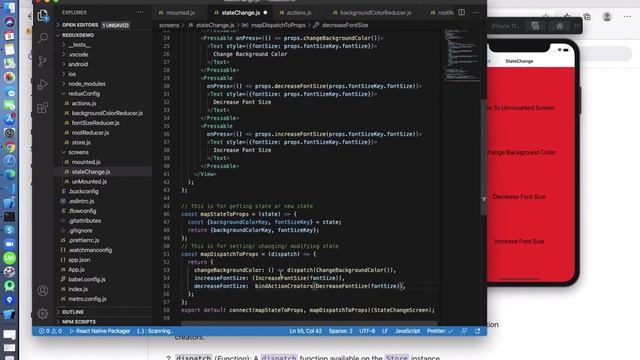Open Microsoft Edge from the dock
640x360 pixels.
click(x=9, y=174)
